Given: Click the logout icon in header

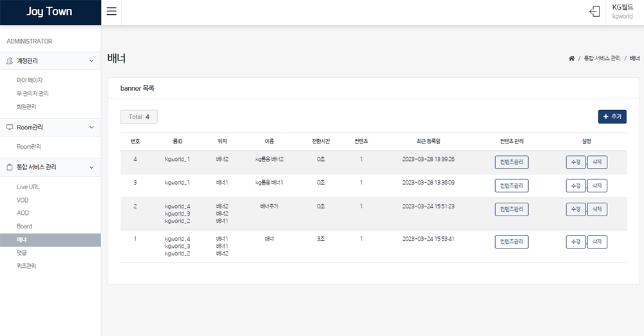Looking at the screenshot, I should [594, 12].
